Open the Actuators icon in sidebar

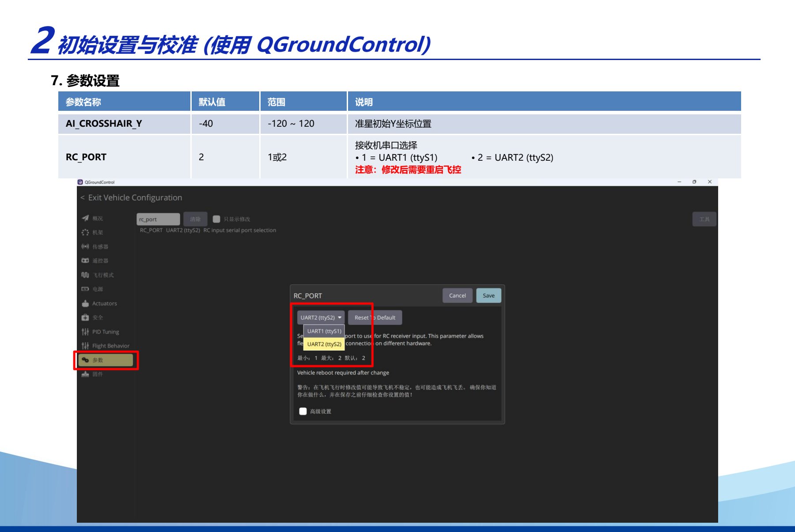pos(85,303)
